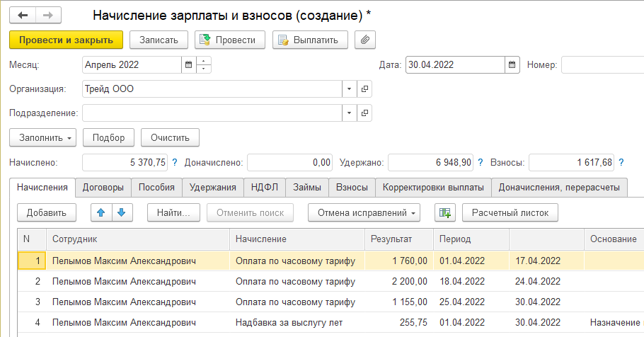644x337 pixels.
Task: Click the forward navigation arrow
Action: tap(47, 15)
